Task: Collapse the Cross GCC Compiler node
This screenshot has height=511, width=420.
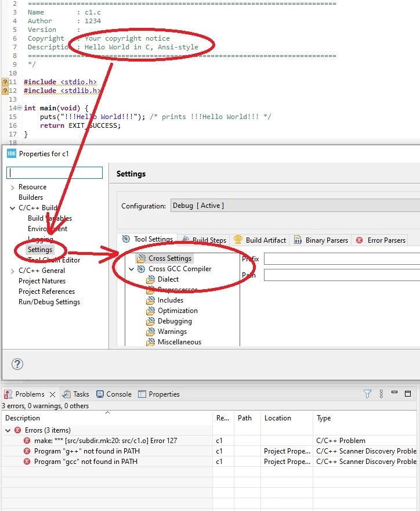Action: 131,269
